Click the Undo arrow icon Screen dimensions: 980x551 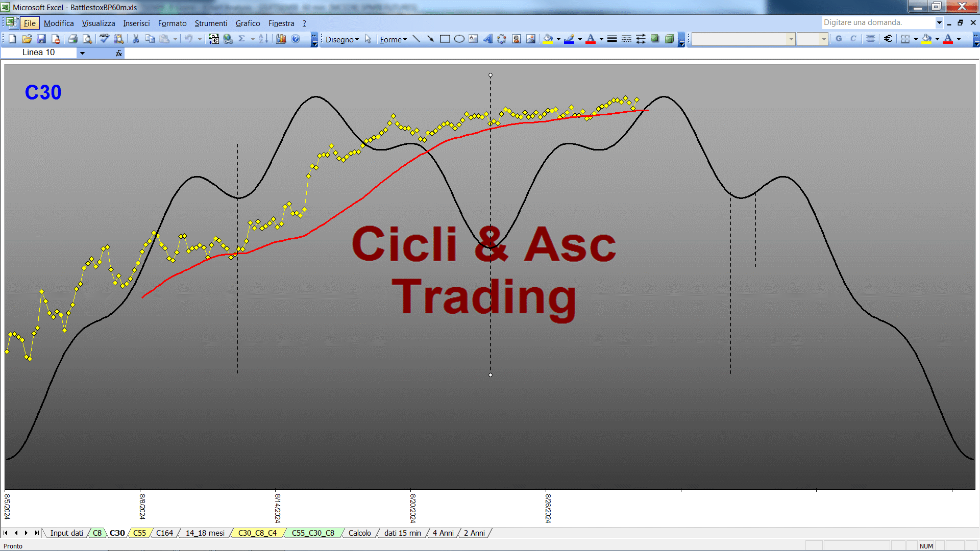[x=188, y=39]
